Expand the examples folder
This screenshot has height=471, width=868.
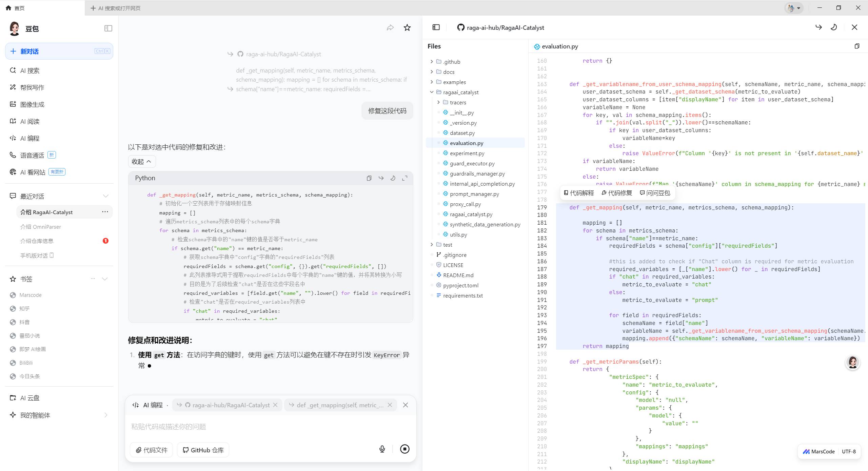click(x=432, y=82)
